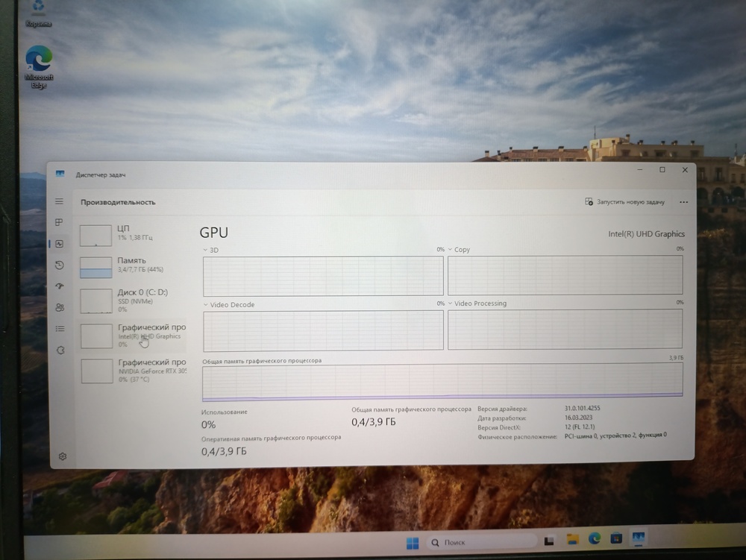The width and height of the screenshot is (746, 560).
Task: Open the three-dots more options menu
Action: click(x=683, y=202)
